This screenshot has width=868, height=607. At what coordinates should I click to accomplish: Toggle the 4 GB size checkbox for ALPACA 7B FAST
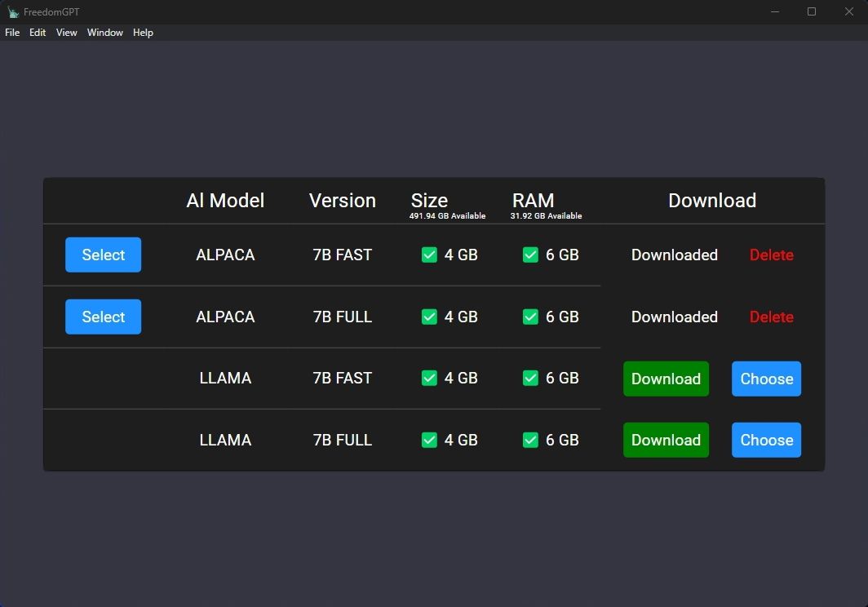[429, 255]
